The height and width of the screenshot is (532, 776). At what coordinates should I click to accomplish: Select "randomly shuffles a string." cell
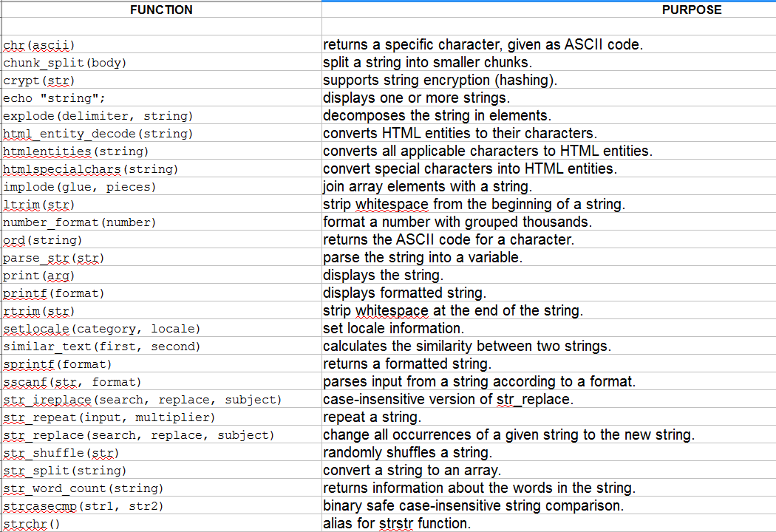coord(407,452)
